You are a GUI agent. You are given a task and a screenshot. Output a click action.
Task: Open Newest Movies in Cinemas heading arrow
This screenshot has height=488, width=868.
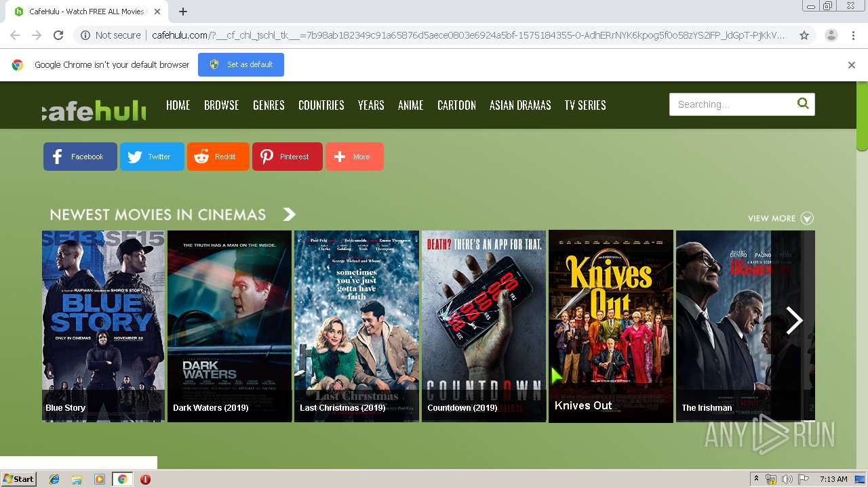[290, 214]
